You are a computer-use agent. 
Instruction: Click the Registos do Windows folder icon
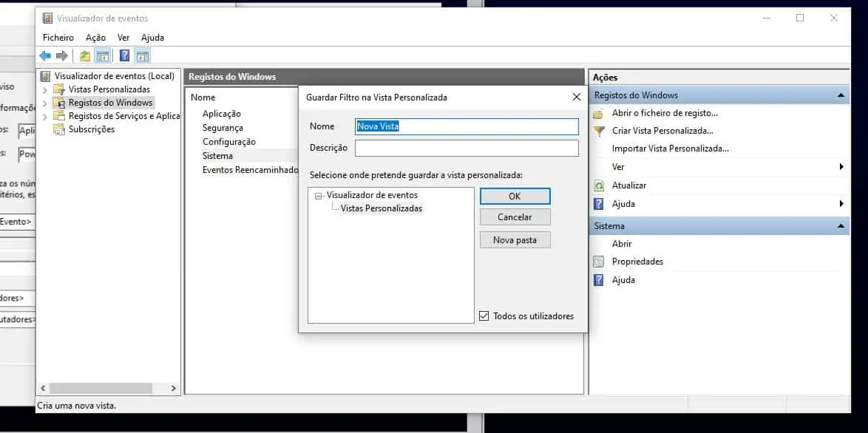58,102
